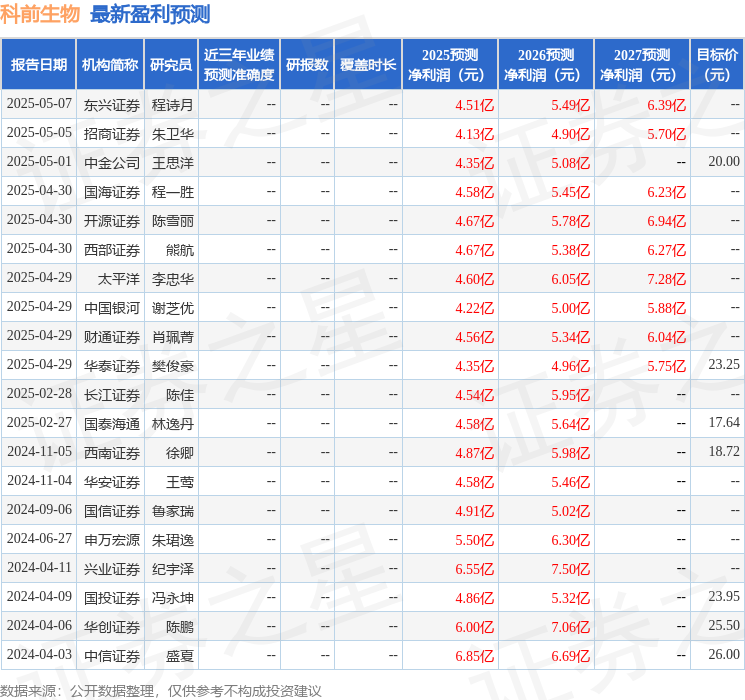
Task: Click the 6.05亿 profit value
Action: [571, 279]
